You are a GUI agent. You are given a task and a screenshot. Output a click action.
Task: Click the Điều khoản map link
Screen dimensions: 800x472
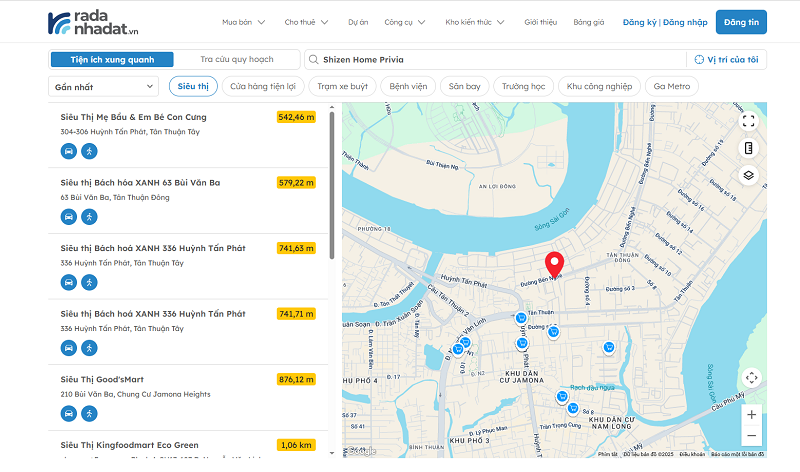coord(692,454)
